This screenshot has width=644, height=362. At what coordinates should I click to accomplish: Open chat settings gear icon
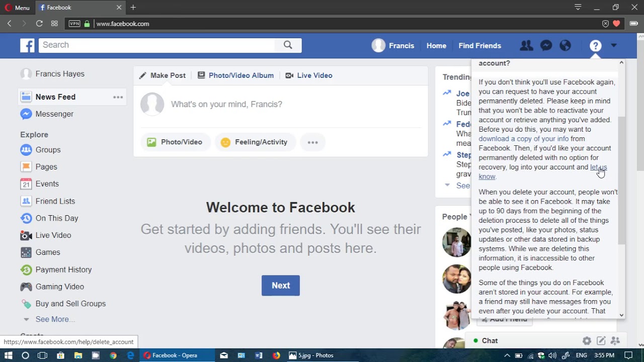pos(587,341)
